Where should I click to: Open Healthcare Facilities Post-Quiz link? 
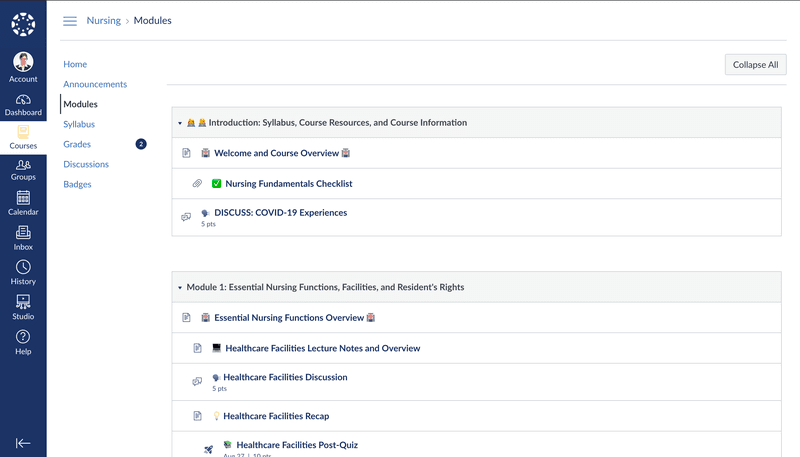[x=297, y=445]
